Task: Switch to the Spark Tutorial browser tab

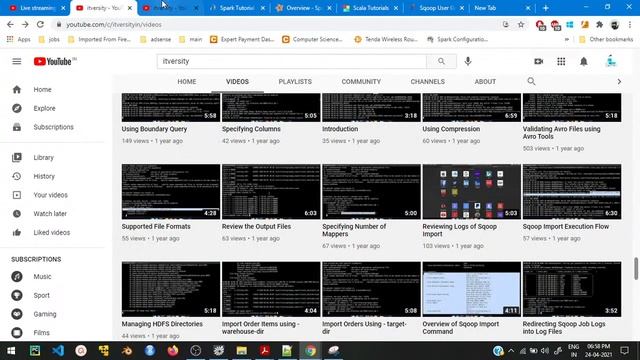Action: pos(237,8)
